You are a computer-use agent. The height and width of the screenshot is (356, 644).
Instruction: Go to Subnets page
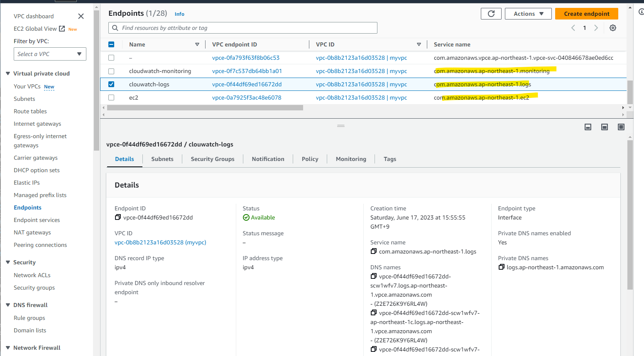pyautogui.click(x=24, y=99)
